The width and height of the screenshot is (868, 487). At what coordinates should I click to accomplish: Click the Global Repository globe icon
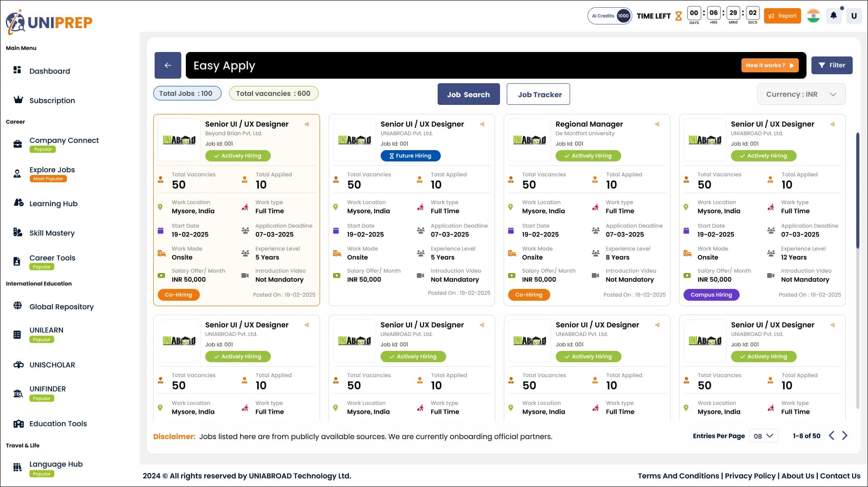(x=18, y=306)
